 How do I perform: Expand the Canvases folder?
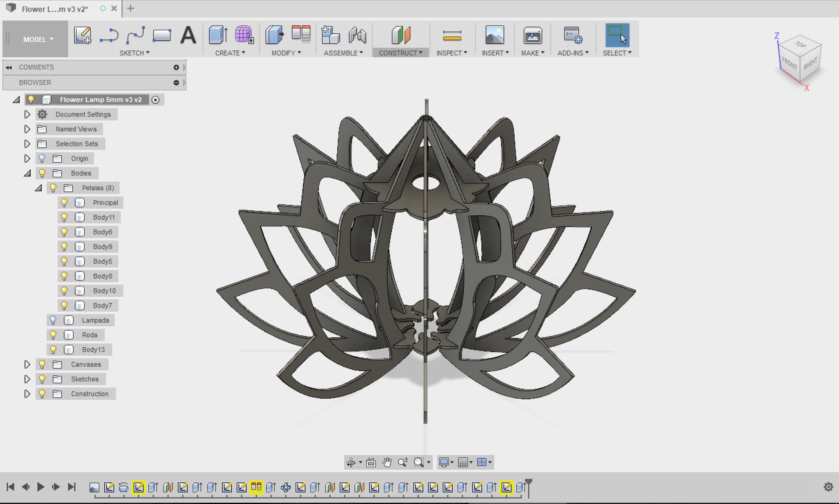[27, 364]
